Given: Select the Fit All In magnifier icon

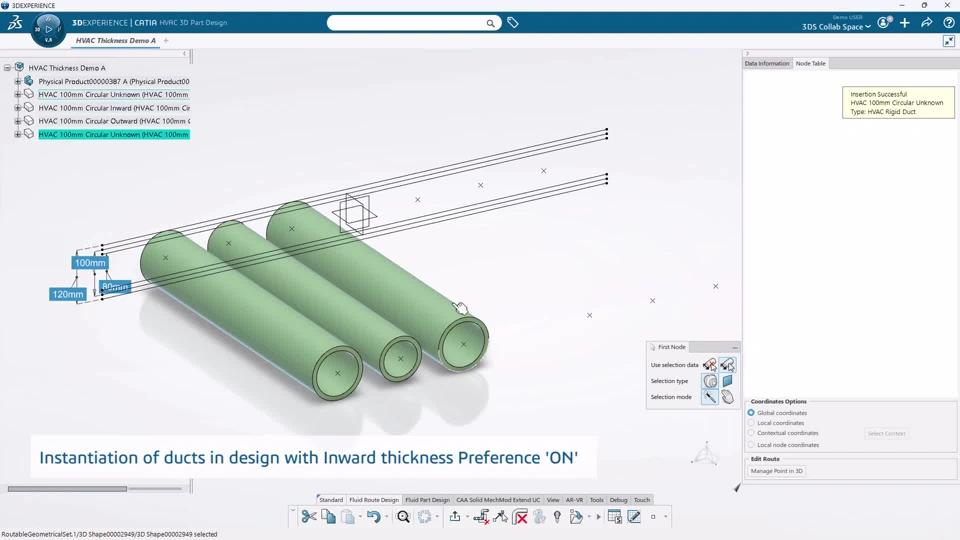Looking at the screenshot, I should pyautogui.click(x=403, y=517).
